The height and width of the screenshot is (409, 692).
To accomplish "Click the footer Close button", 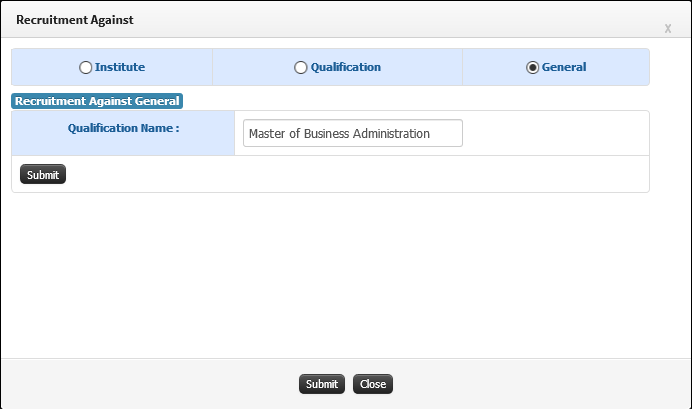I will click(x=372, y=384).
